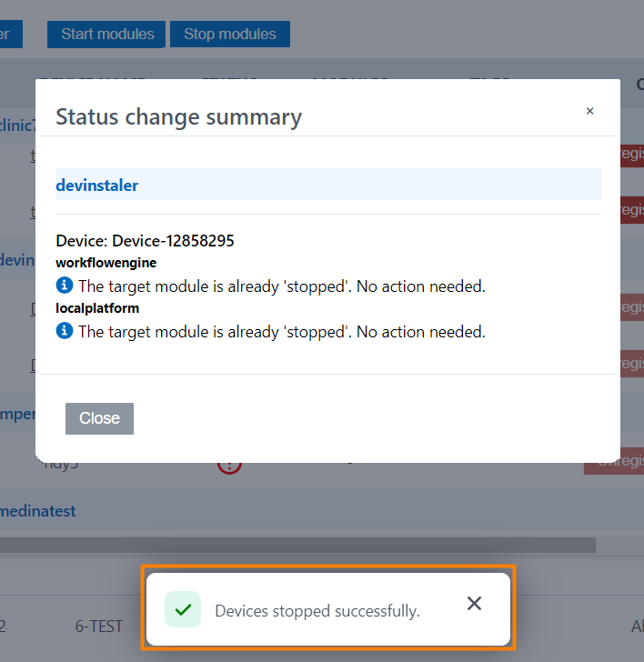Click the localplatform module label

coord(97,308)
